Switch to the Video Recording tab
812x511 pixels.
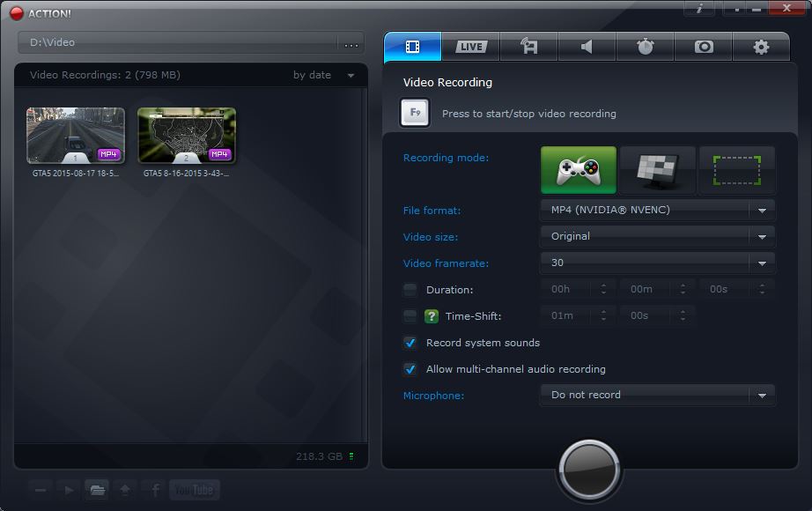[x=413, y=48]
